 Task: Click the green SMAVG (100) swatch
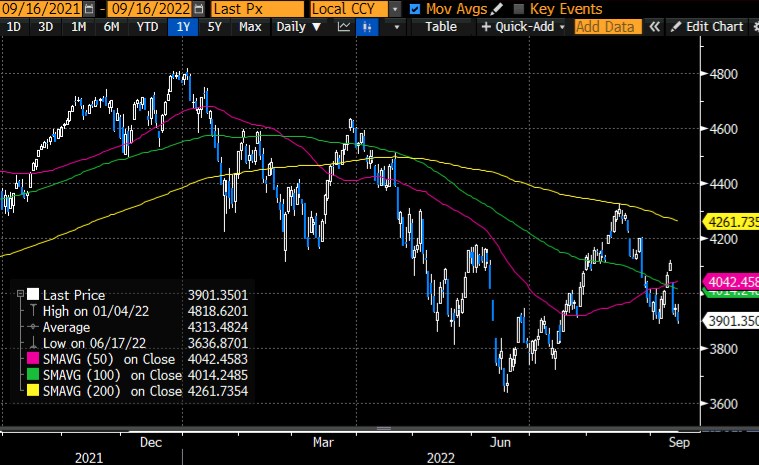(33, 375)
